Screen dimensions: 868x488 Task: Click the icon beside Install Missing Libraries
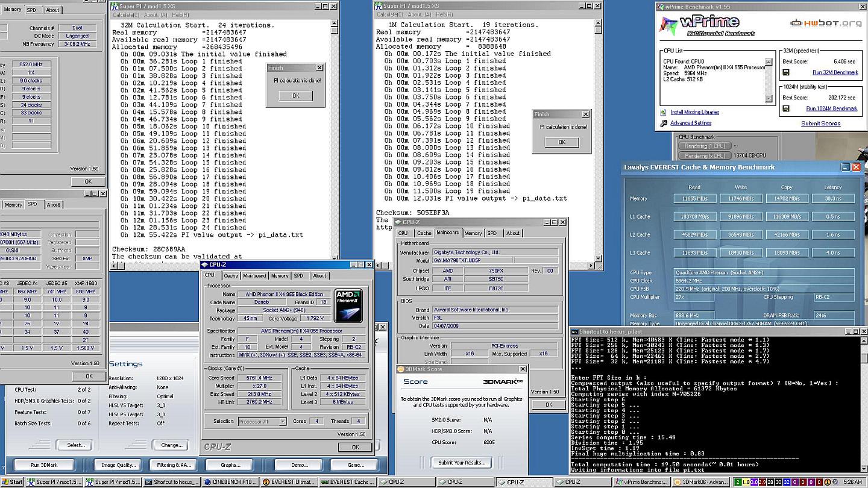664,112
